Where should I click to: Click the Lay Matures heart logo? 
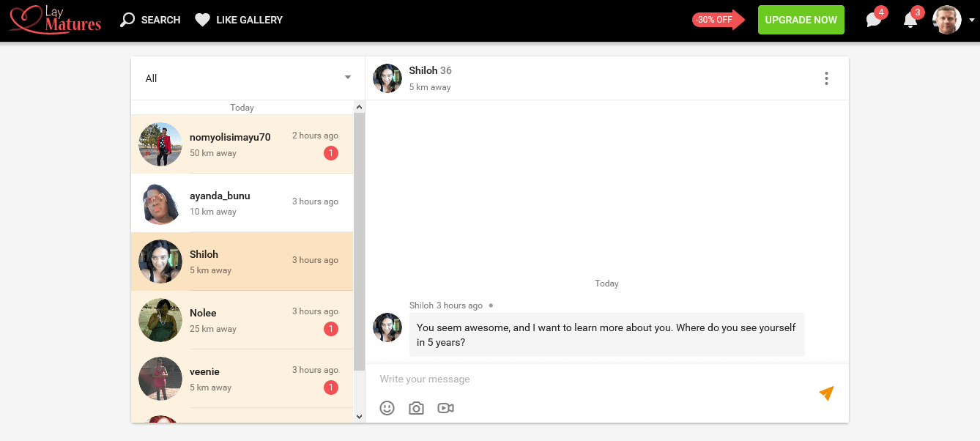click(55, 20)
